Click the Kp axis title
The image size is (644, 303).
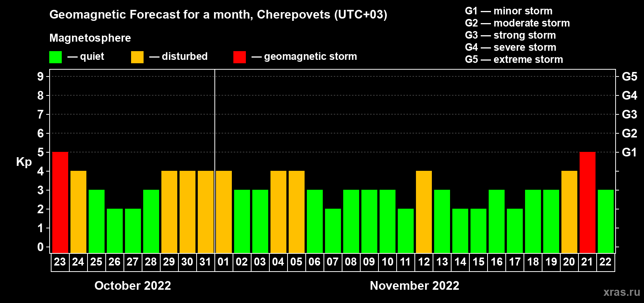[x=24, y=162]
